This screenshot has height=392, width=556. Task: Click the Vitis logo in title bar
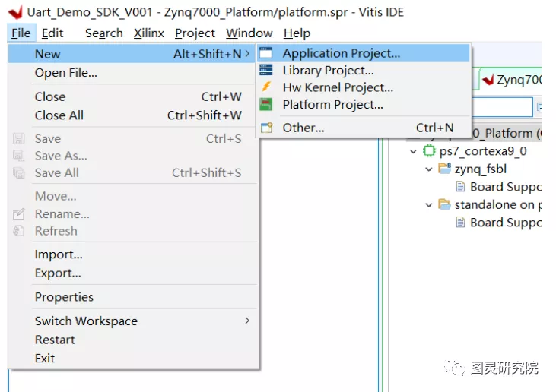(16, 12)
